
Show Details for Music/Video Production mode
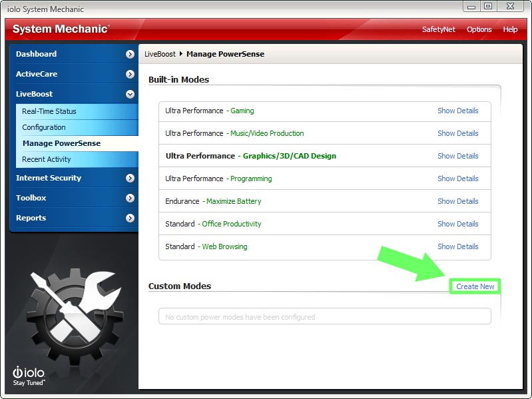457,133
